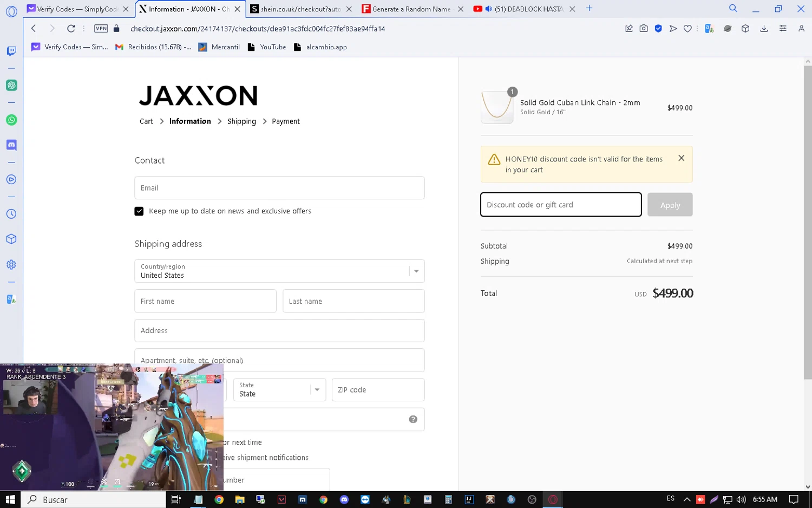
Task: Open WhatsApp in the browser sidebar
Action: click(x=11, y=120)
